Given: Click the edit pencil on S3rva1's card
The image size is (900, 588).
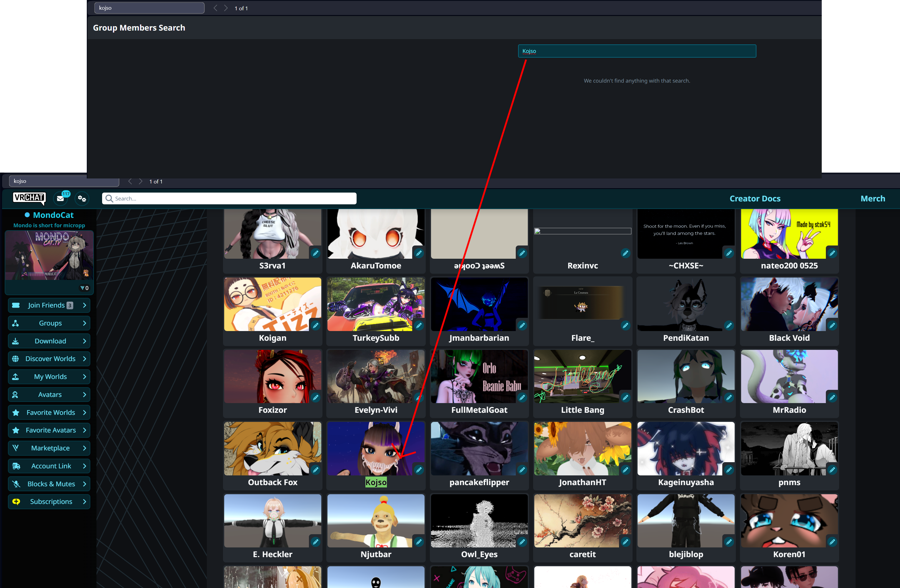Looking at the screenshot, I should (x=315, y=253).
